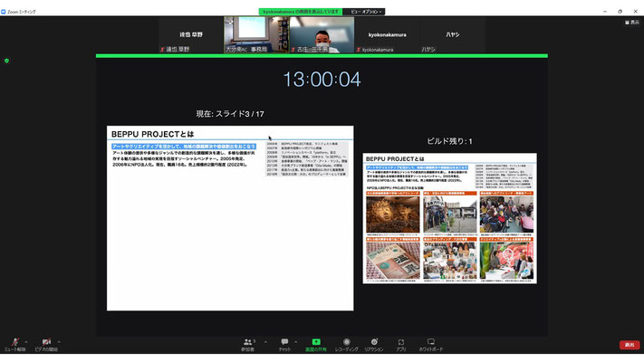Click the blue highlighted headline on current slide
The image size is (644, 362).
(184, 146)
